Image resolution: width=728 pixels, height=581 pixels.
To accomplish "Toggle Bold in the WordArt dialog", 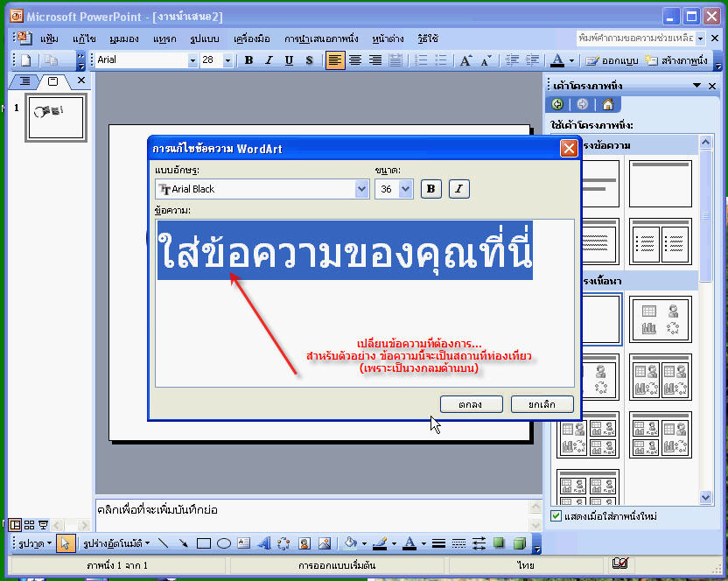I will coord(430,189).
